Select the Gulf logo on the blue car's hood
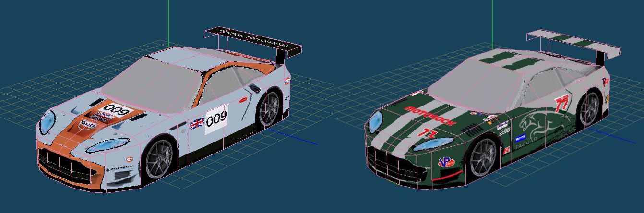The height and width of the screenshot is (213, 644). tap(89, 124)
